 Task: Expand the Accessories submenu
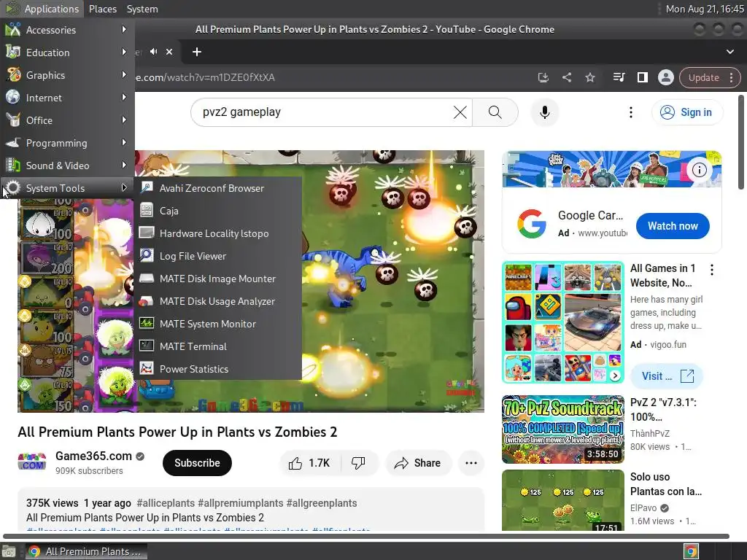[67, 29]
